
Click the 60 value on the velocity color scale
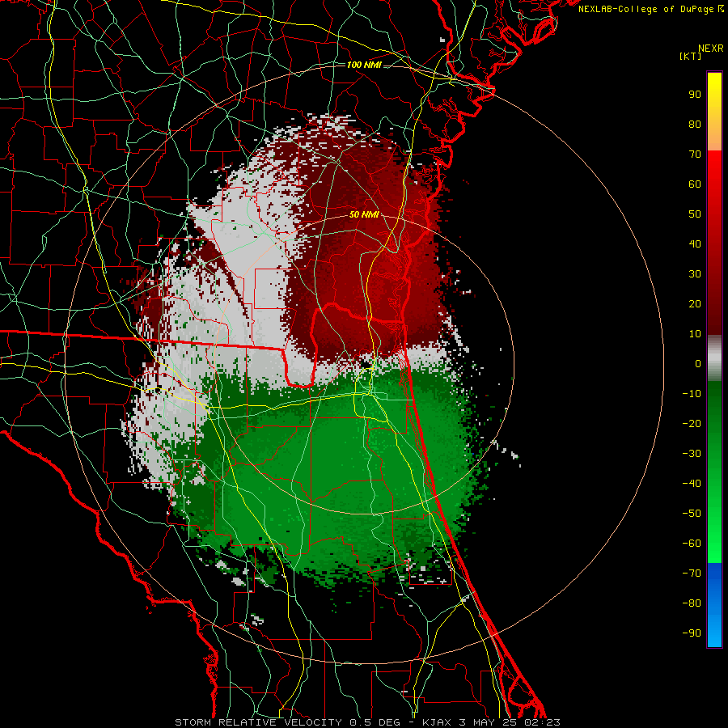click(x=695, y=184)
